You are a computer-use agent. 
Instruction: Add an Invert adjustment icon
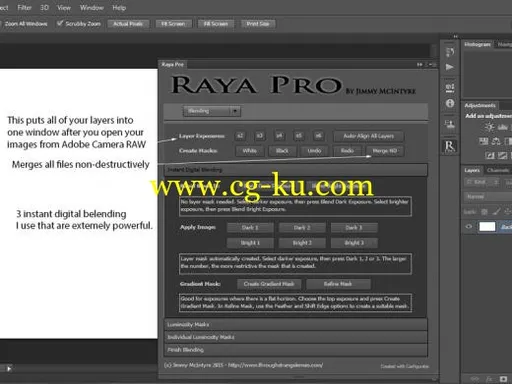pyautogui.click(x=490, y=155)
